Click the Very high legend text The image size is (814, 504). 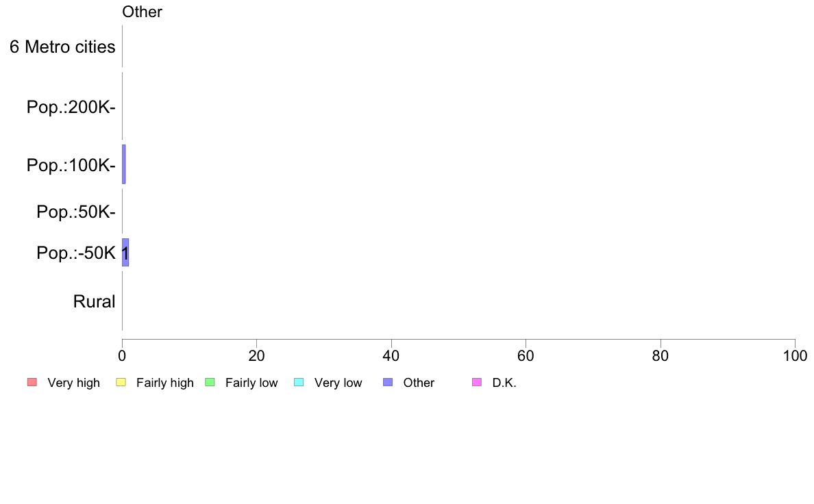tap(74, 383)
